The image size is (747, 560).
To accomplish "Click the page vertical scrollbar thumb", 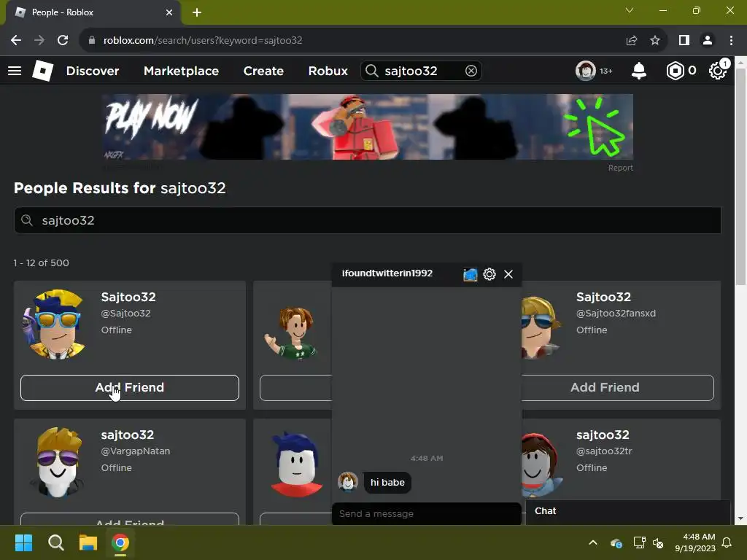I will tap(741, 176).
